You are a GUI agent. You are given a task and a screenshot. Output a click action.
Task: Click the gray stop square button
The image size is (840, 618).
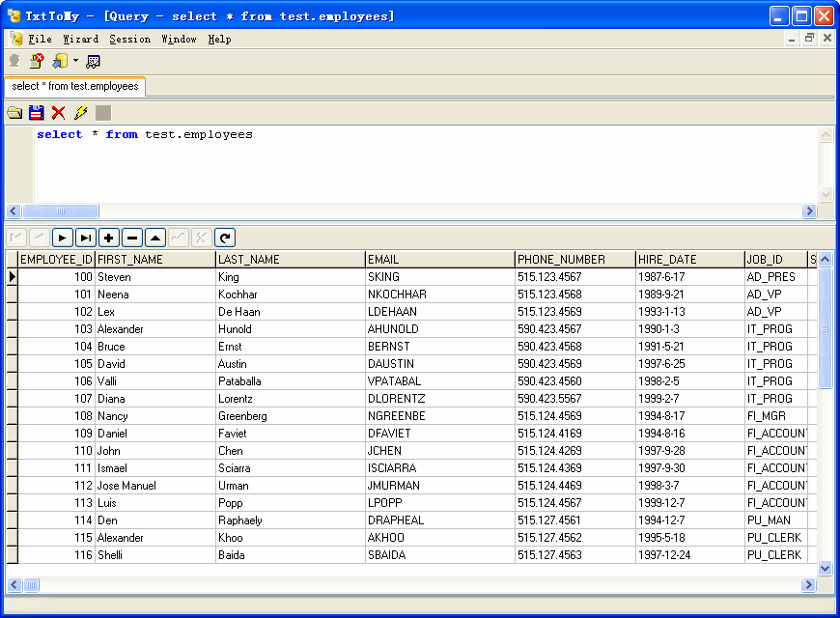coord(103,113)
